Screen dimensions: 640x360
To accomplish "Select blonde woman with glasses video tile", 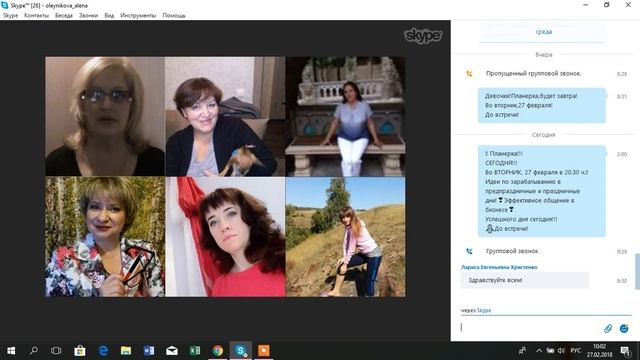I will 105,116.
